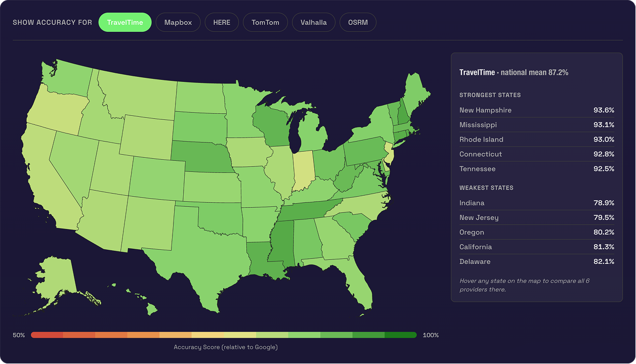Click the California 81.3% row

click(x=537, y=247)
